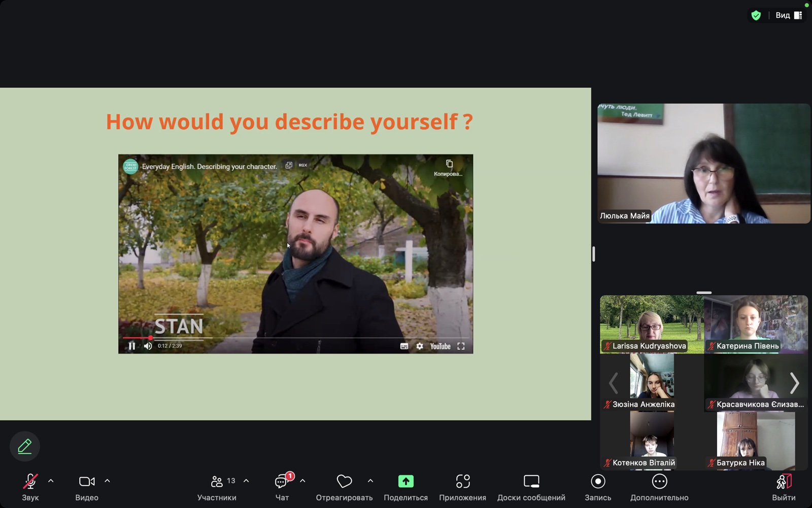Expand video options arrow next to Видео
Screen dimensions: 812x508
(x=107, y=481)
